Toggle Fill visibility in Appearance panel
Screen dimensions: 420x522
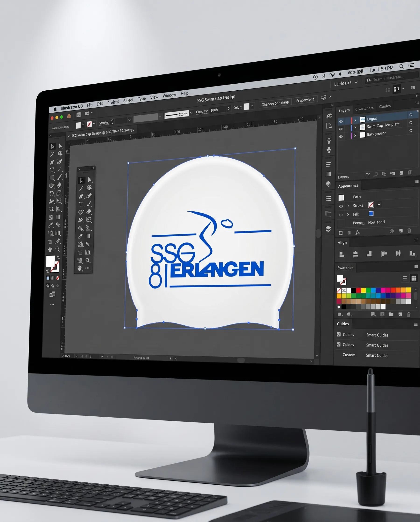pos(341,215)
